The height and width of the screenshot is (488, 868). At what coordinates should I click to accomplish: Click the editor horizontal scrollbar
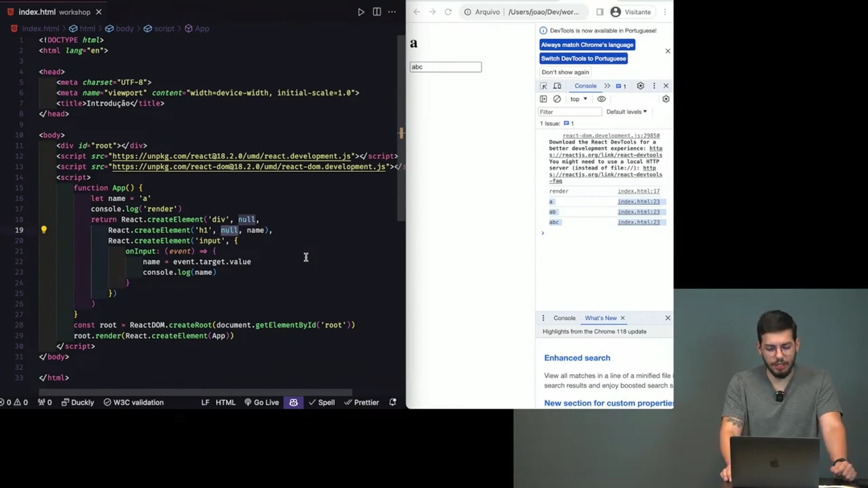point(195,392)
